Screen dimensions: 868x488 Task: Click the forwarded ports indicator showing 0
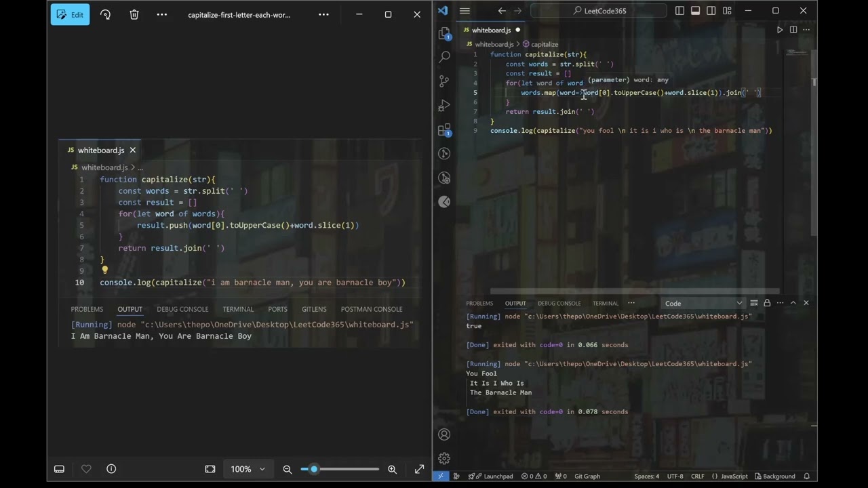click(x=560, y=476)
